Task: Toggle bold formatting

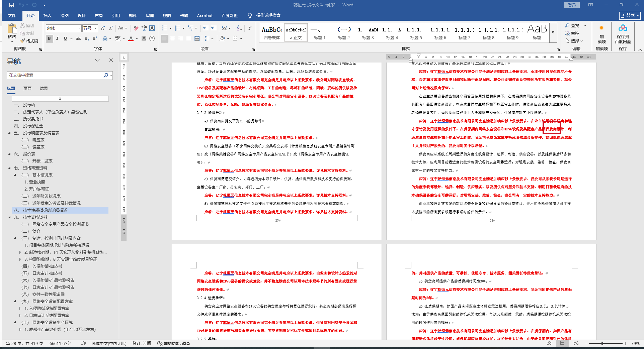Action: (49, 38)
